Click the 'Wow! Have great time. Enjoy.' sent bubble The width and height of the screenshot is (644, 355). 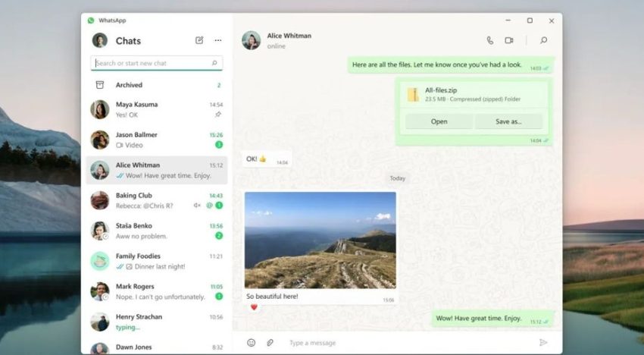492,319
